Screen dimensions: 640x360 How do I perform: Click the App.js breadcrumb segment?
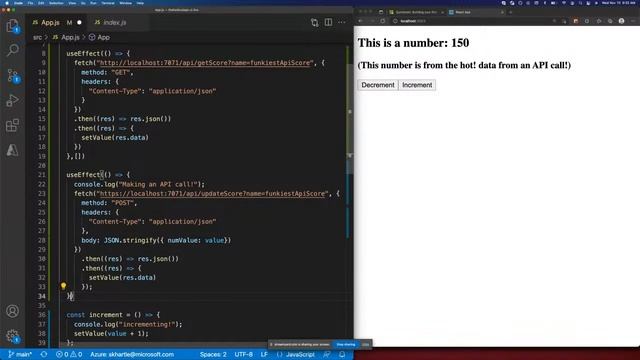point(66,37)
